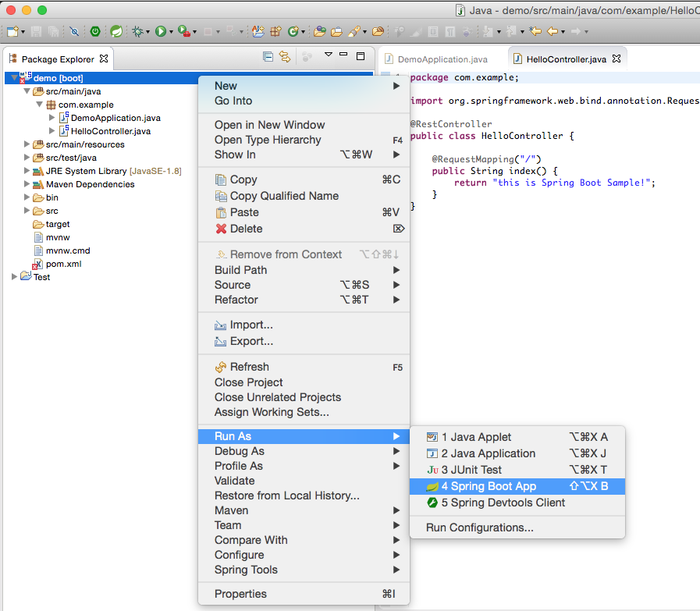The image size is (700, 611).
Task: Open dropdown arrow next to New wizard icon
Action: [x=23, y=32]
